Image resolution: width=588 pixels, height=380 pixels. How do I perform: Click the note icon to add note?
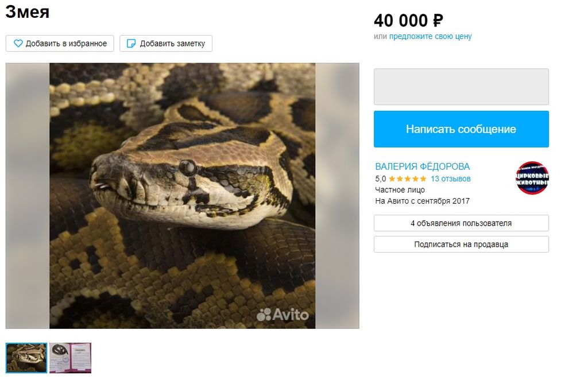[131, 44]
